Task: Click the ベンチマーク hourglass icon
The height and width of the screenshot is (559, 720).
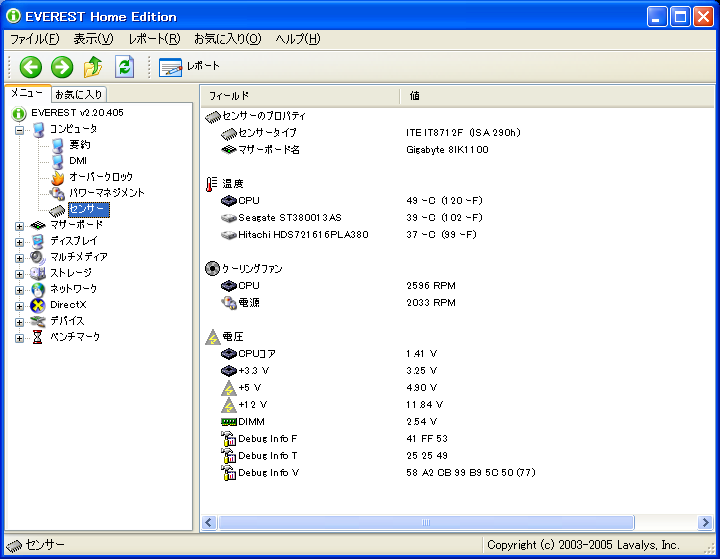Action: coord(38,337)
